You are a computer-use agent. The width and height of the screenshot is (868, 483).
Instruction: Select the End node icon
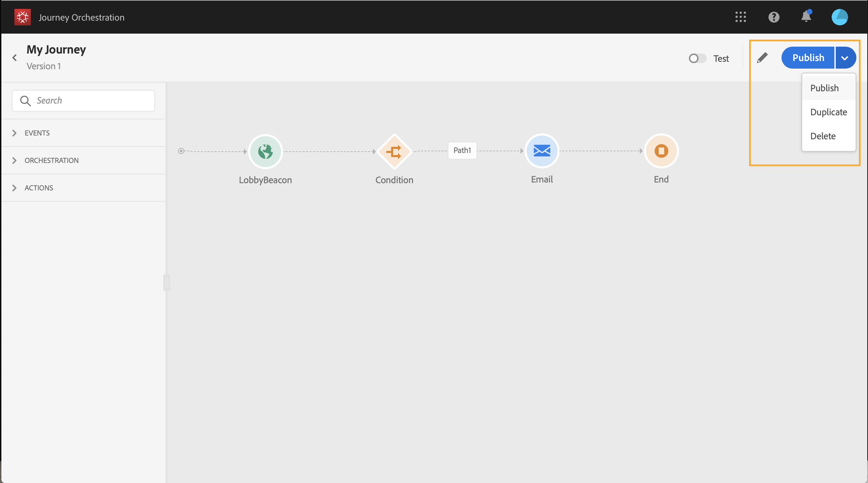[x=661, y=151]
